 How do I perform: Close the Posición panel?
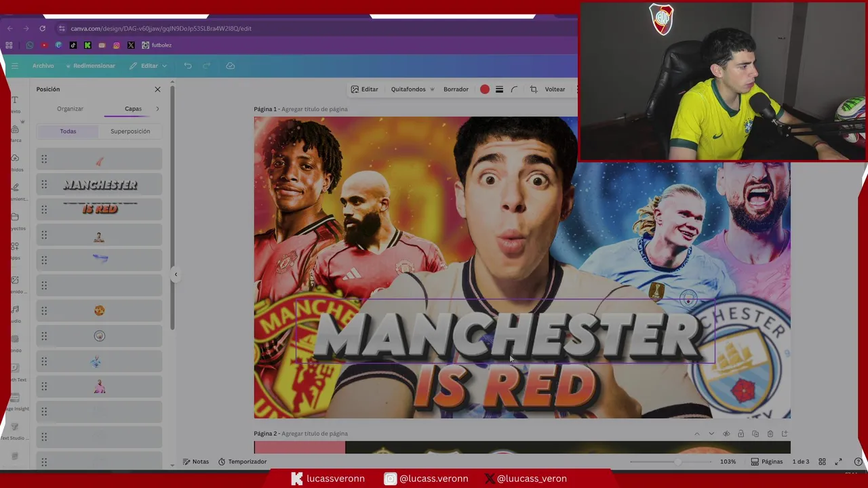click(x=157, y=89)
